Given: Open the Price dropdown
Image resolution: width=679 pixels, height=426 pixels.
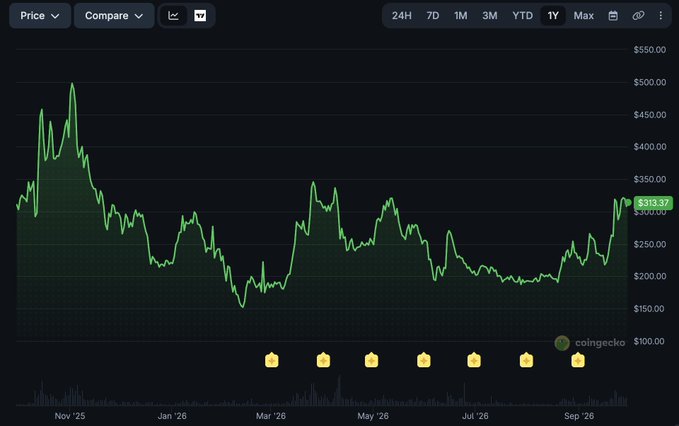Looking at the screenshot, I should [40, 16].
